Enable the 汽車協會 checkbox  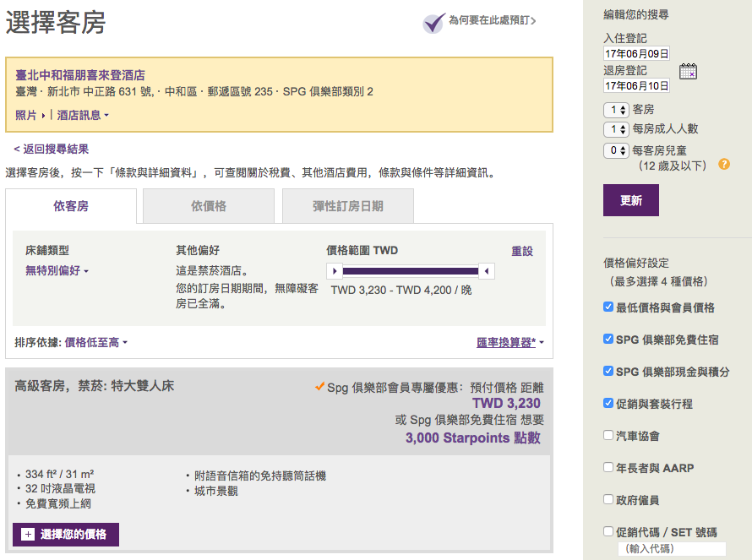(608, 435)
